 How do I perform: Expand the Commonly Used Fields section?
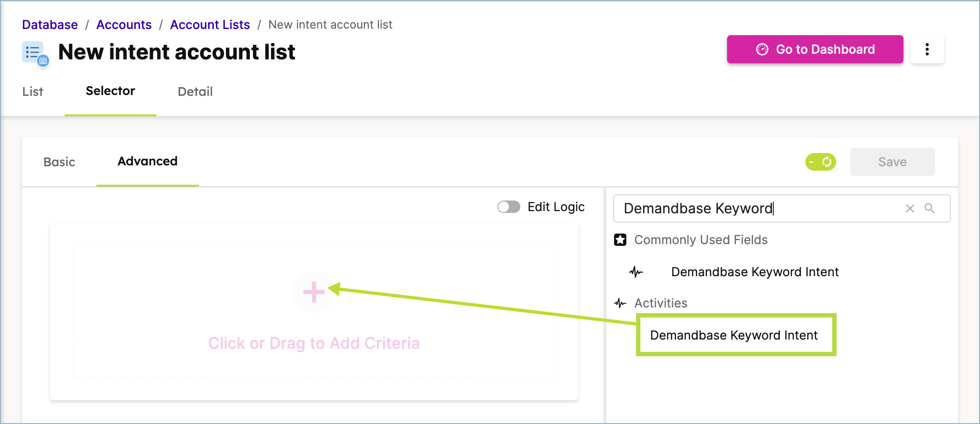[x=700, y=240]
